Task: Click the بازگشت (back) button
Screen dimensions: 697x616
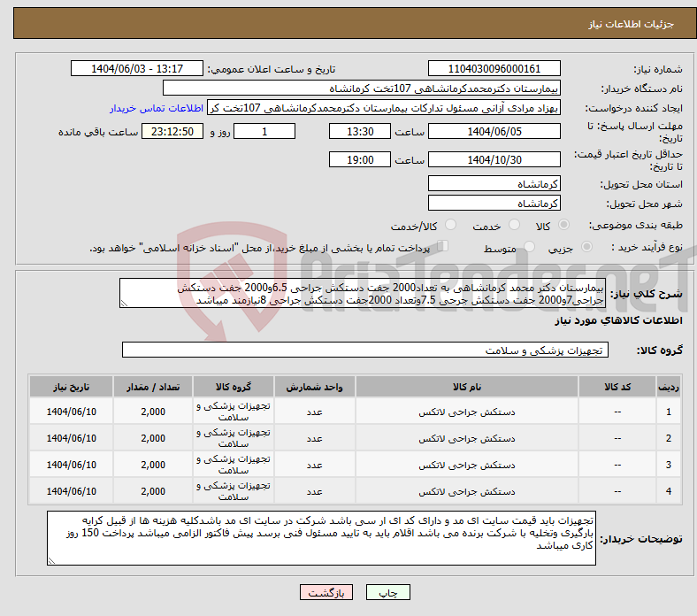Action: (326, 593)
